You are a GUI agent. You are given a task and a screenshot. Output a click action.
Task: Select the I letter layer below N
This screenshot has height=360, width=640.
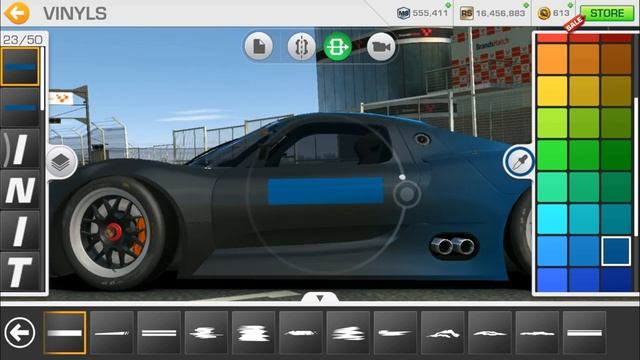click(20, 230)
